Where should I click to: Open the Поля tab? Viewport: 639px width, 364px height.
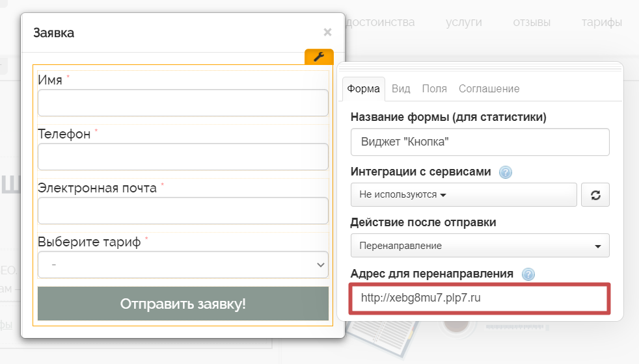[x=434, y=89]
